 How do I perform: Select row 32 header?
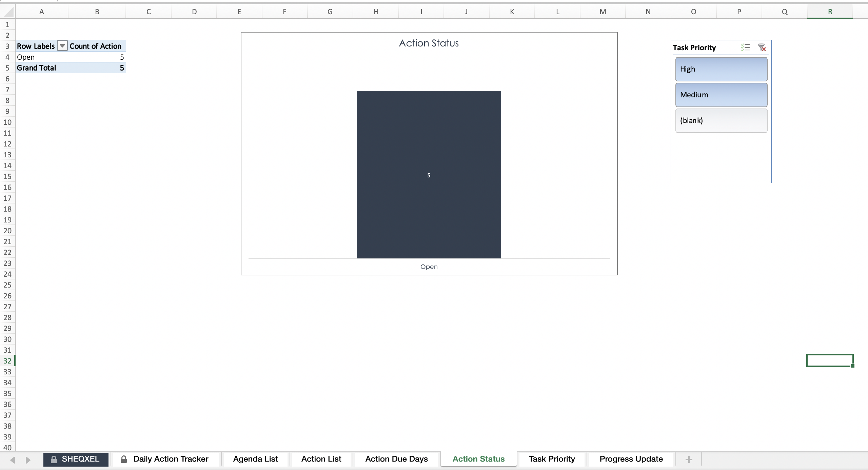(x=7, y=361)
